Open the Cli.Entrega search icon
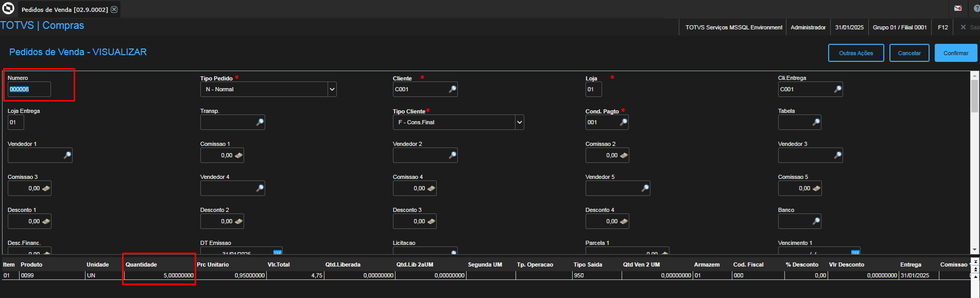Viewport: 980px width, 298px height. (x=837, y=89)
